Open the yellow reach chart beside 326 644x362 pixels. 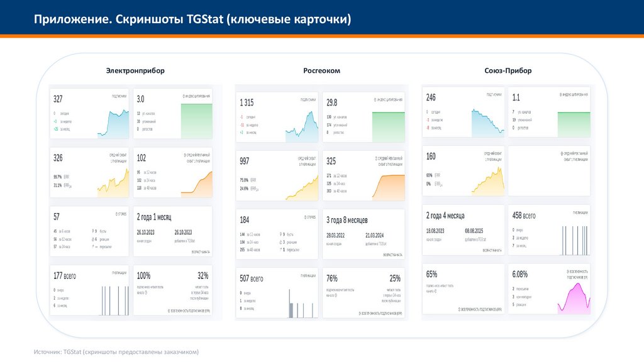click(x=113, y=183)
